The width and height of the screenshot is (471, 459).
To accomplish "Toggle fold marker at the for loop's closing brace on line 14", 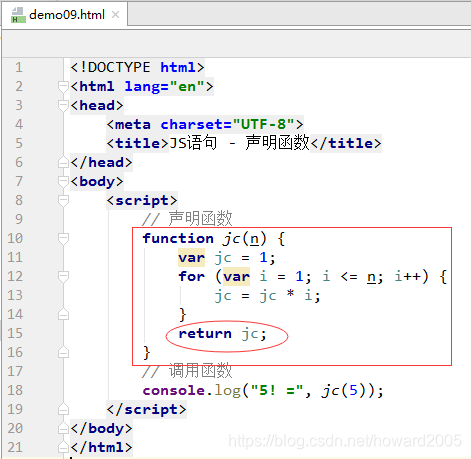I will click(x=63, y=315).
